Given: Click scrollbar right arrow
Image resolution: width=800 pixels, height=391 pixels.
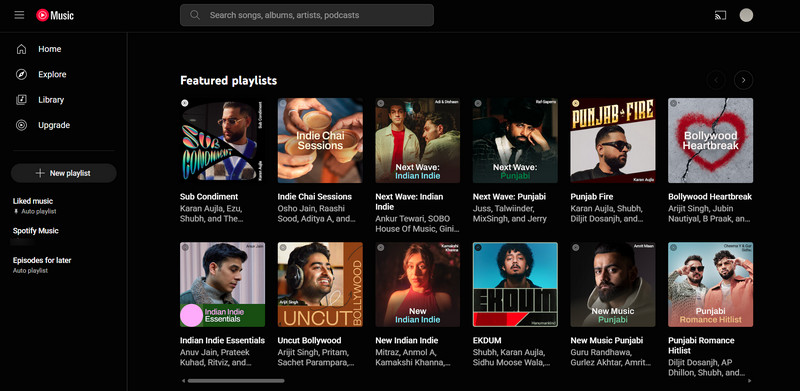Looking at the screenshot, I should pos(749,381).
